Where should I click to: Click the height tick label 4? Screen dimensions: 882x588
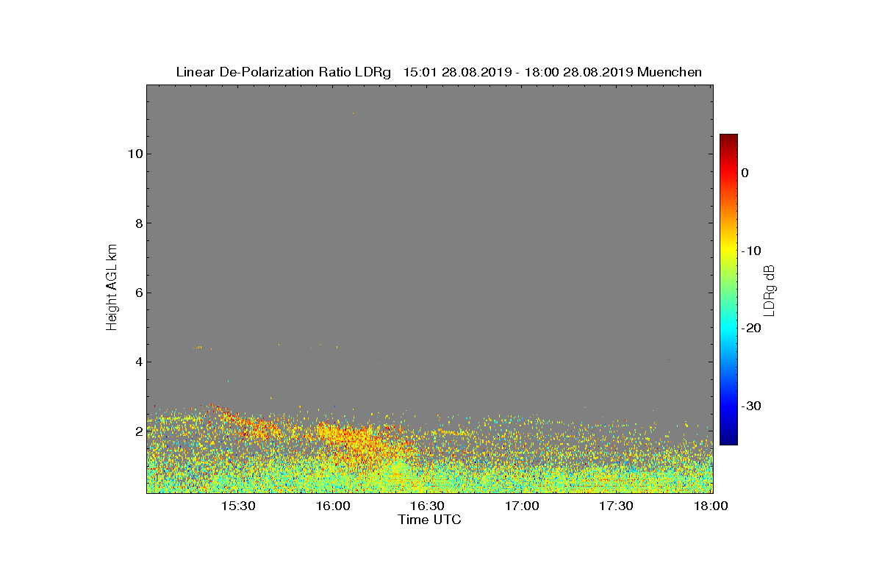[x=137, y=362]
